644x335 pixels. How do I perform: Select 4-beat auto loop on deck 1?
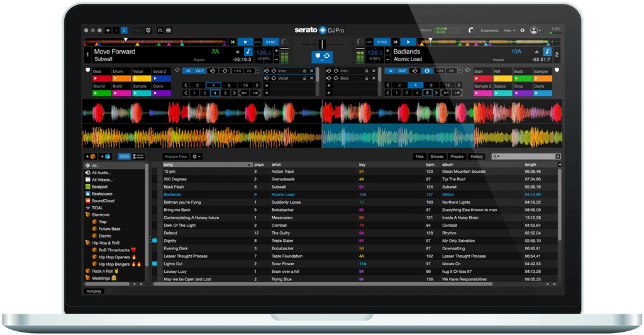click(213, 85)
